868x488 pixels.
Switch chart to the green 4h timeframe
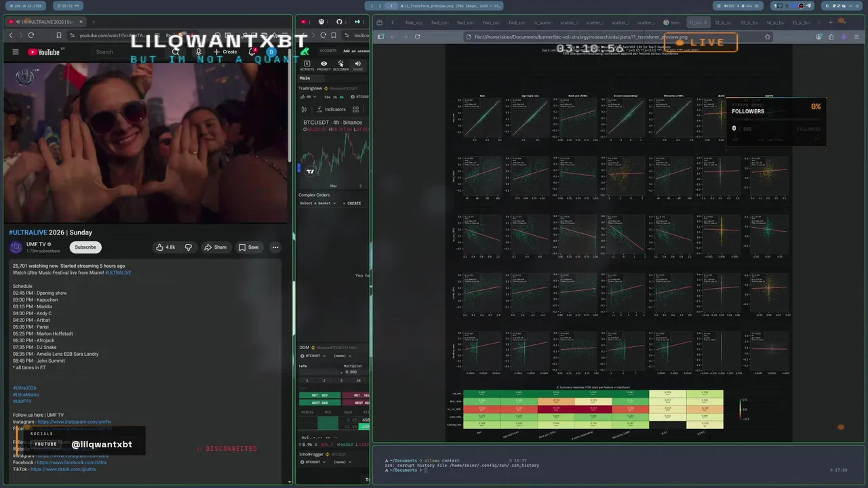pos(342,96)
